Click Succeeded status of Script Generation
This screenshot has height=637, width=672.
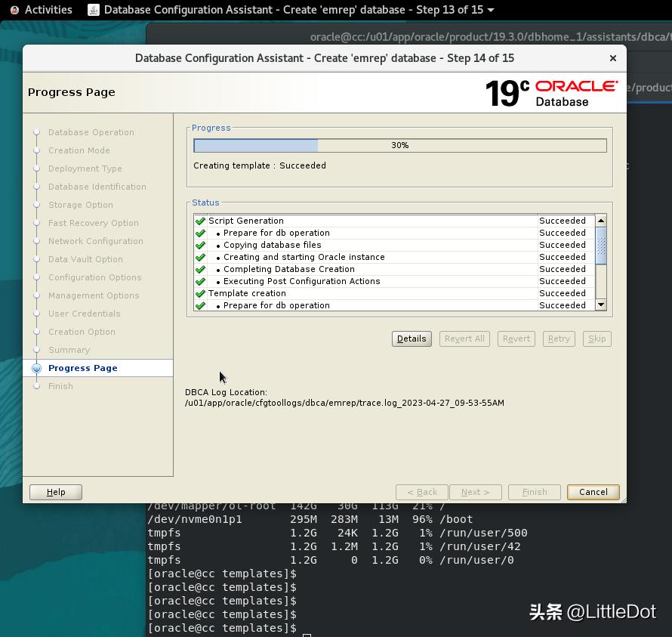point(563,221)
